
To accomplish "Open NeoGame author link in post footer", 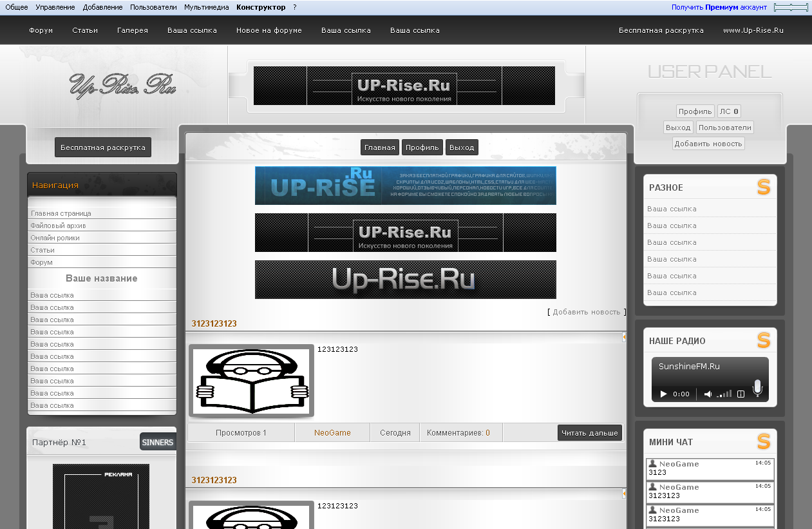I will pos(332,433).
